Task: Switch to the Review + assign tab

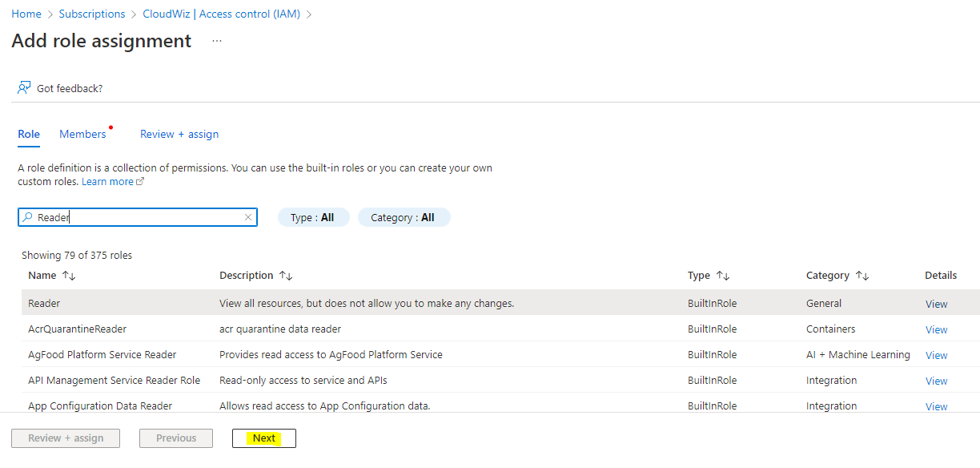Action: click(179, 134)
